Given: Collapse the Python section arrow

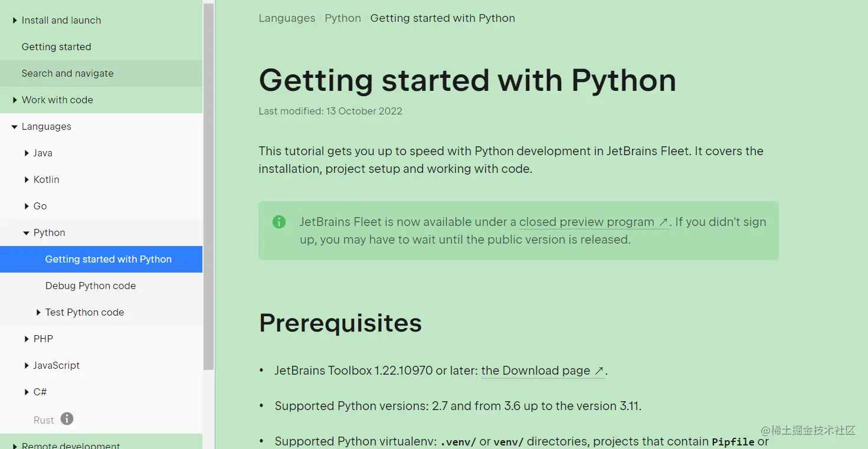Looking at the screenshot, I should 27,233.
